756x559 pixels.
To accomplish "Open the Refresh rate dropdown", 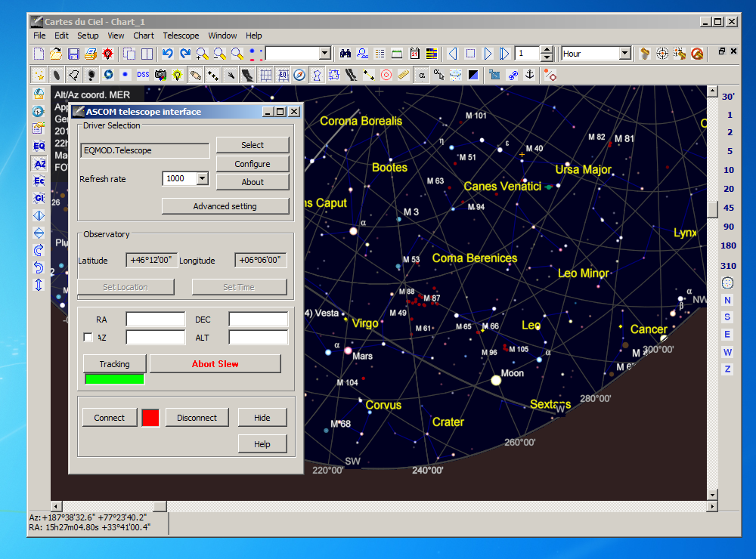I will pos(202,179).
